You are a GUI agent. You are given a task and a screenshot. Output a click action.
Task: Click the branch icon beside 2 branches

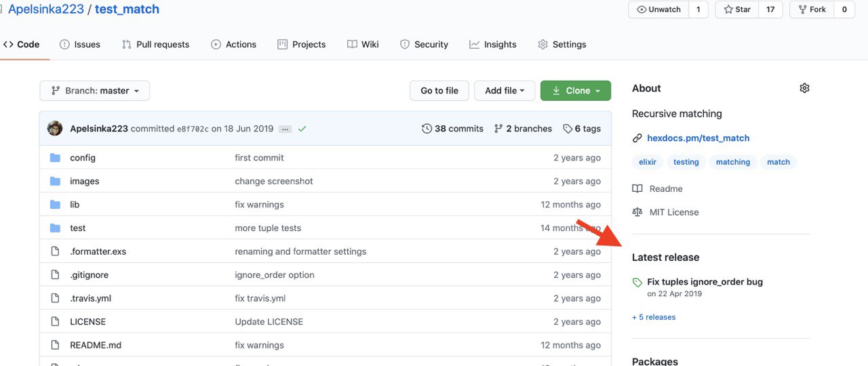coord(498,129)
